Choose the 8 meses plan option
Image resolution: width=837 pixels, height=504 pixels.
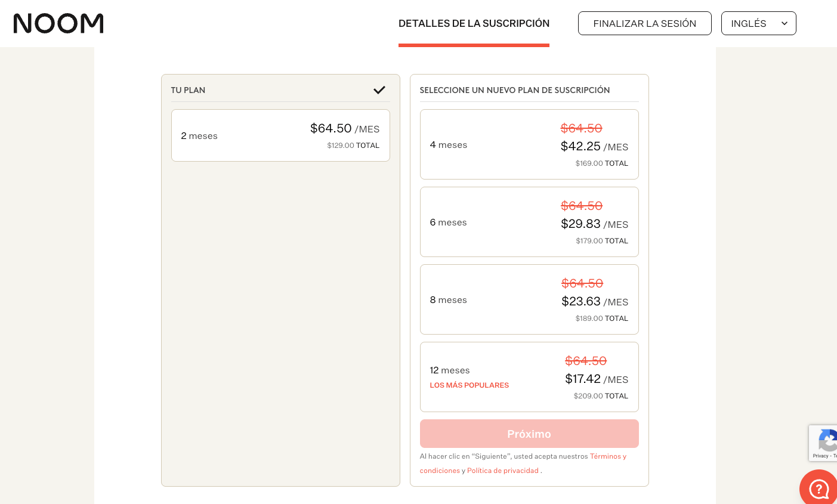tap(529, 299)
